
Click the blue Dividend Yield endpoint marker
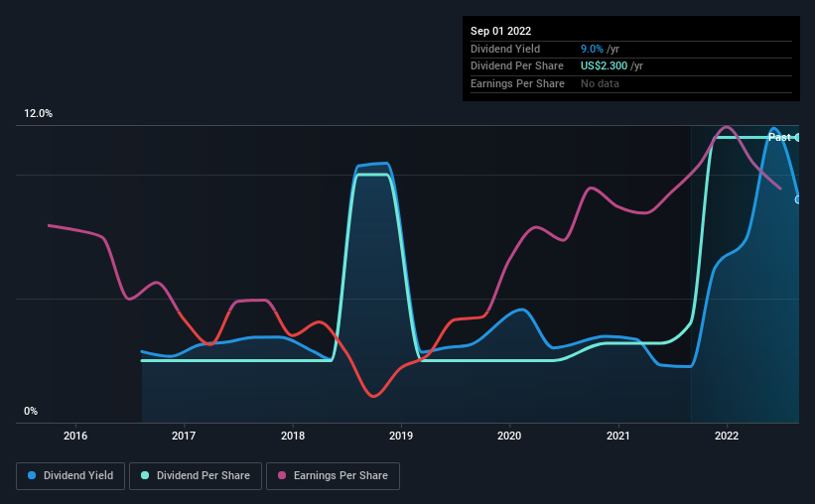click(x=798, y=199)
